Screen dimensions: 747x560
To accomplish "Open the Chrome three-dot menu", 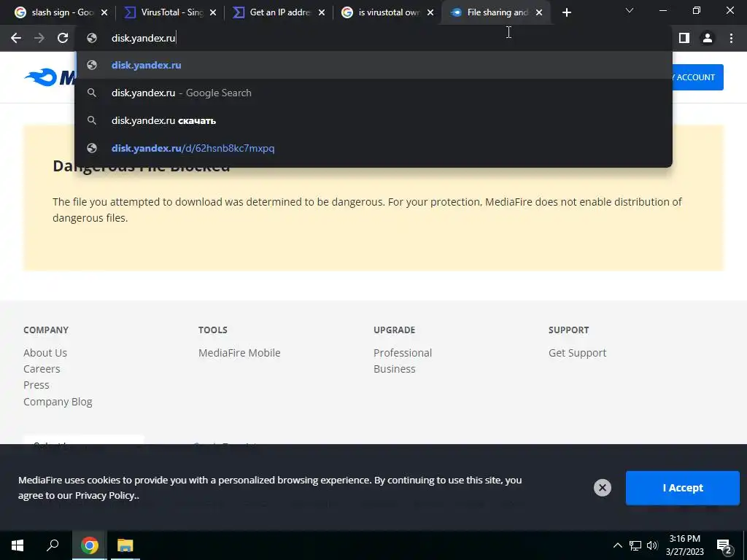I will [731, 38].
